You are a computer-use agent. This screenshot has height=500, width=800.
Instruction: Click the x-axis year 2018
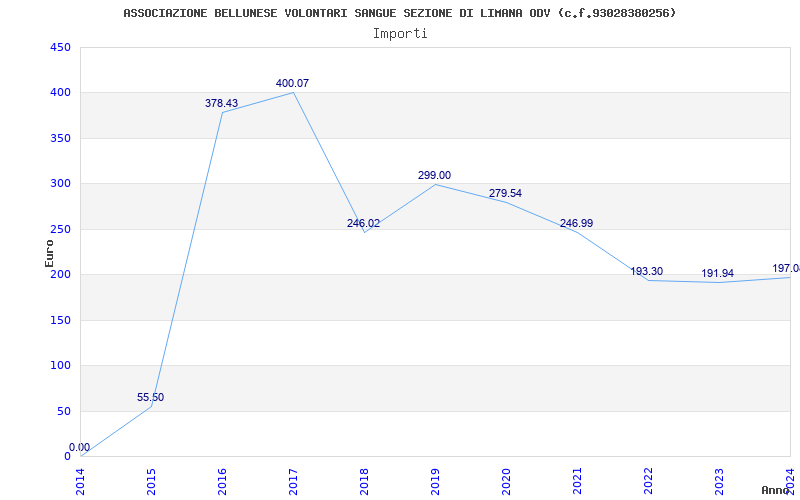coord(364,482)
